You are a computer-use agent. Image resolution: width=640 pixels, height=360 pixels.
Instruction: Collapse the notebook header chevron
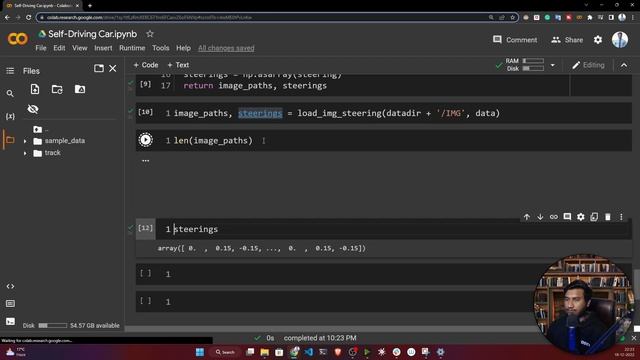pyautogui.click(x=624, y=65)
